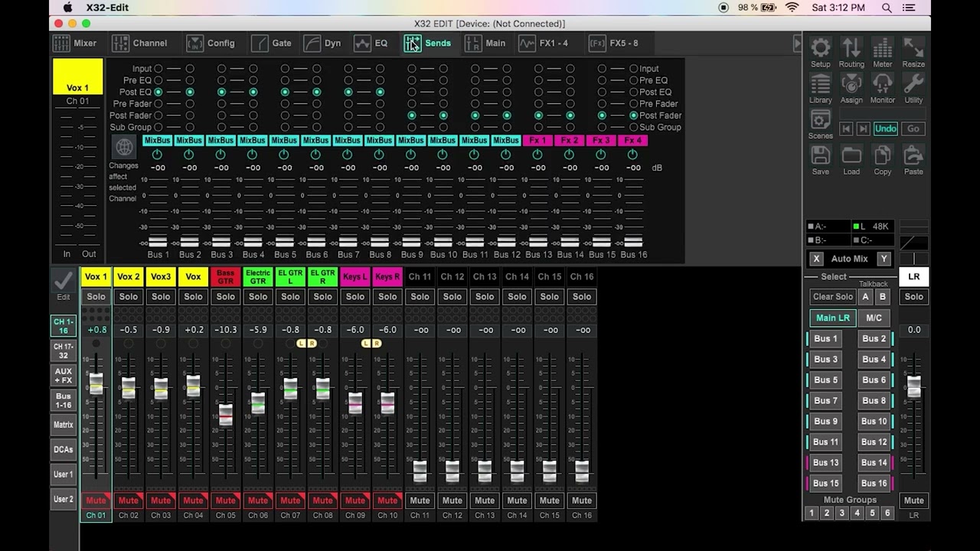Click the previous scene arrow icon

(x=846, y=129)
